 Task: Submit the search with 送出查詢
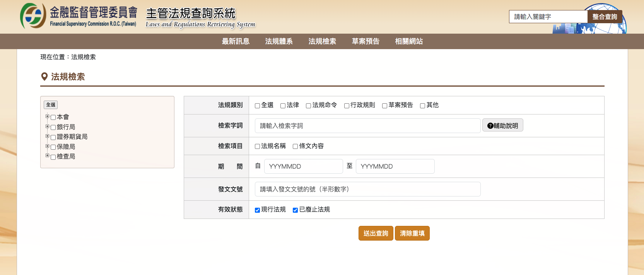pyautogui.click(x=376, y=233)
